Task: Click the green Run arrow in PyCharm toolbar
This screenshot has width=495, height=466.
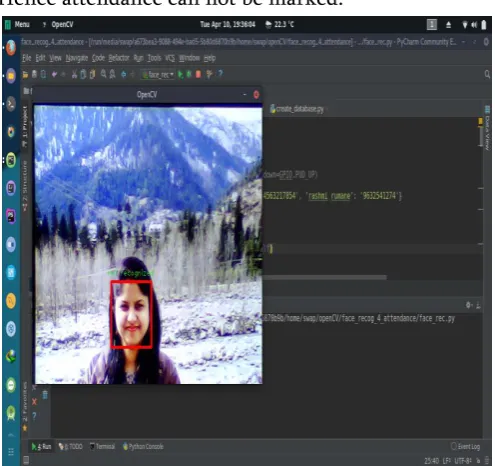Action: [180, 74]
